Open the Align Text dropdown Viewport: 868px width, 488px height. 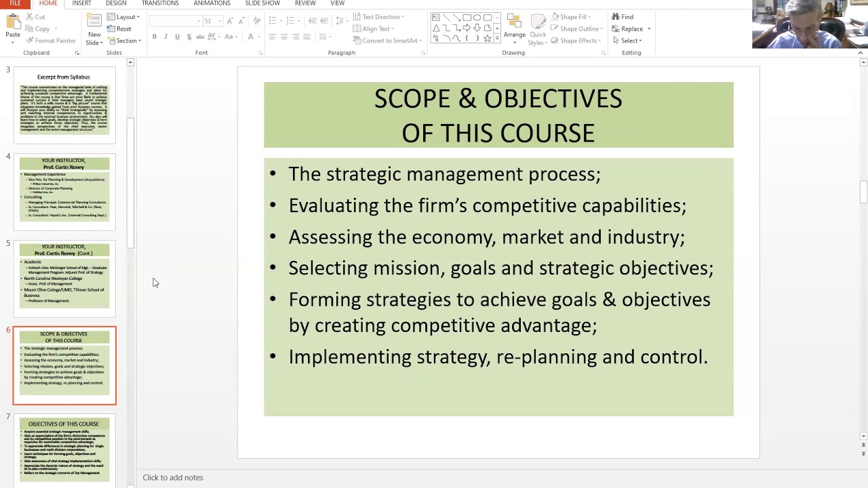(374, 29)
